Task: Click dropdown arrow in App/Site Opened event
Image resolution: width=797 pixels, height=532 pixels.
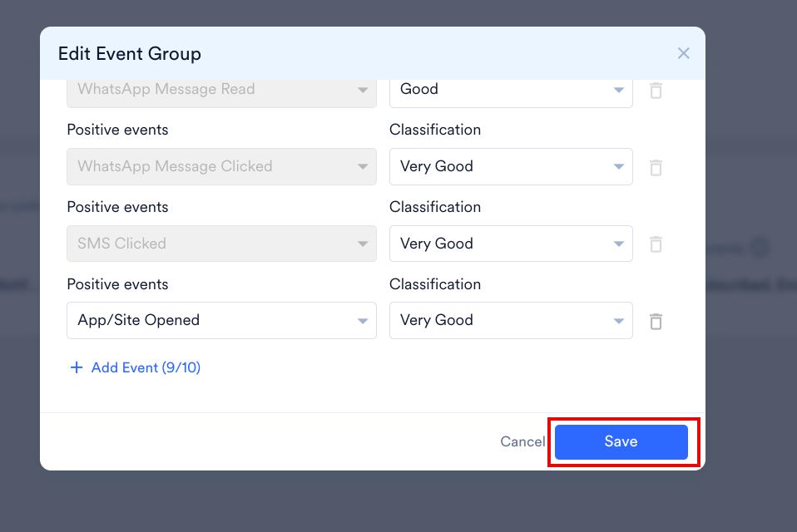Action: point(363,321)
